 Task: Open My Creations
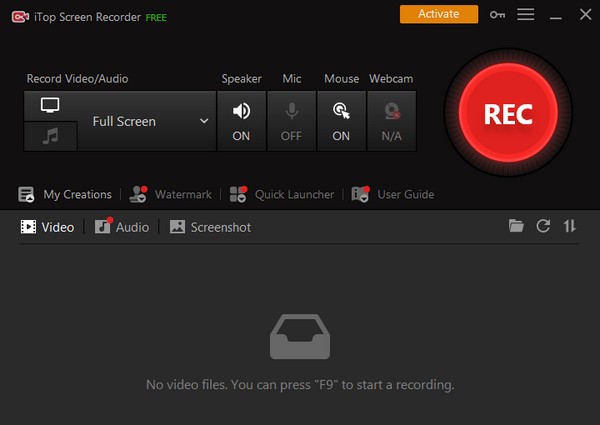tap(65, 194)
